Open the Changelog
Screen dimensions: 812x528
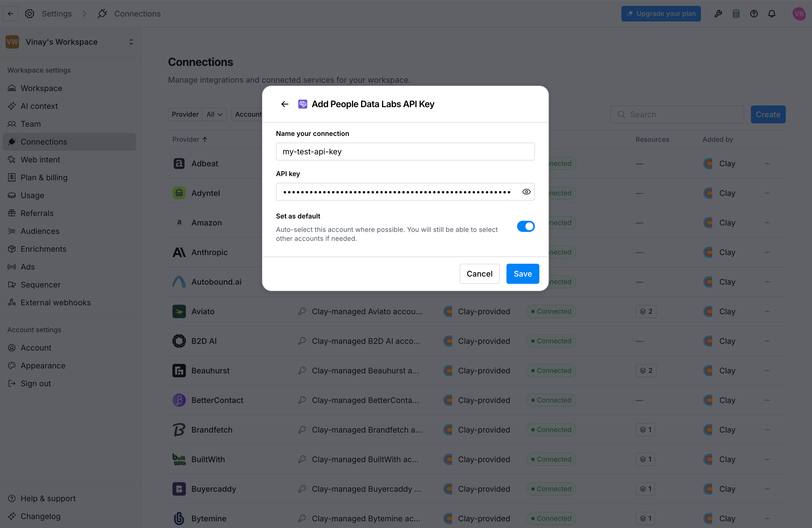(x=69, y=516)
